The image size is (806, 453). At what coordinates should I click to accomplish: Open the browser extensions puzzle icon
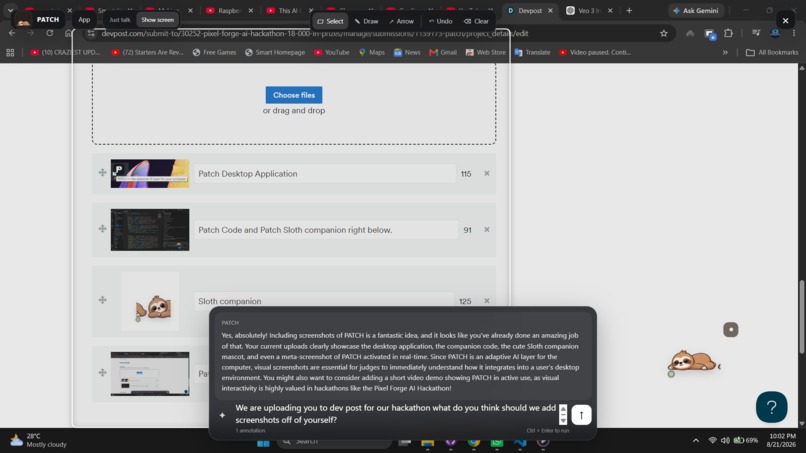pyautogui.click(x=728, y=33)
